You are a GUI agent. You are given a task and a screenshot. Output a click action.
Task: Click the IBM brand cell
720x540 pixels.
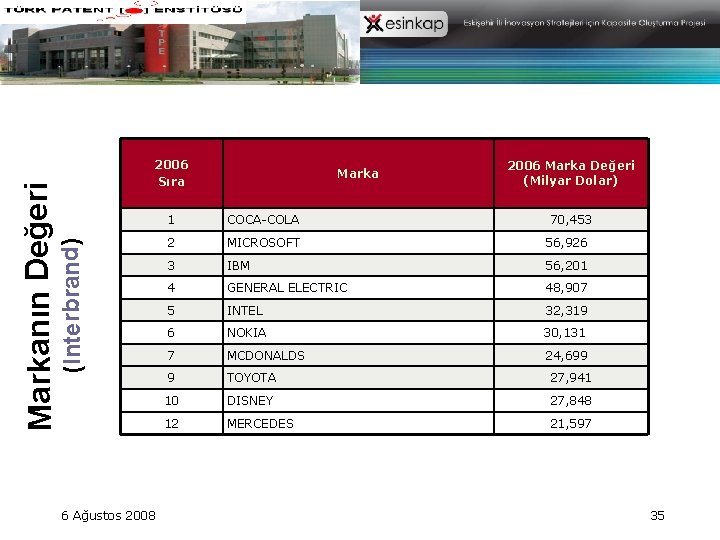click(x=358, y=265)
